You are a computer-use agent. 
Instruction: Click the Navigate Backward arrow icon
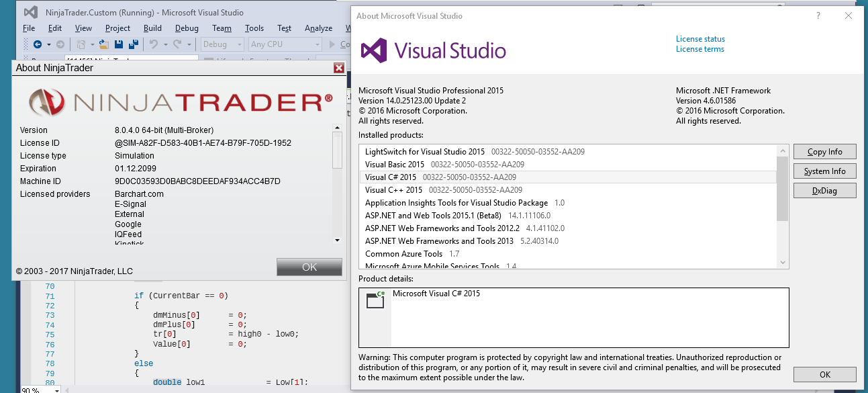(x=38, y=44)
